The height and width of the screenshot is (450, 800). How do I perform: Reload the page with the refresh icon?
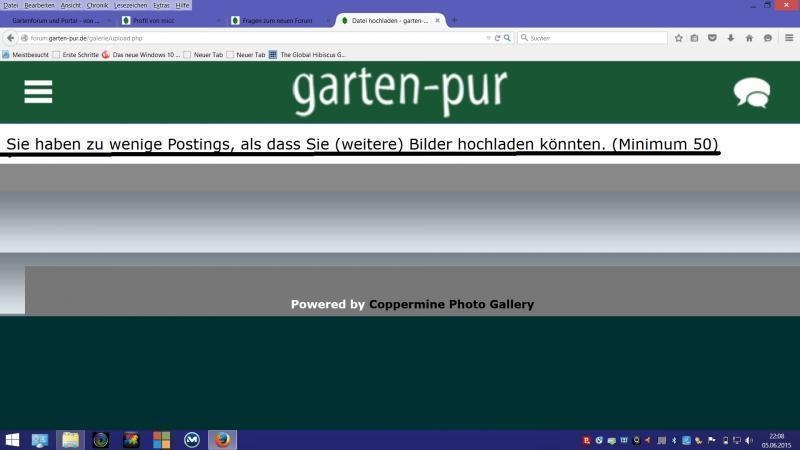point(497,38)
